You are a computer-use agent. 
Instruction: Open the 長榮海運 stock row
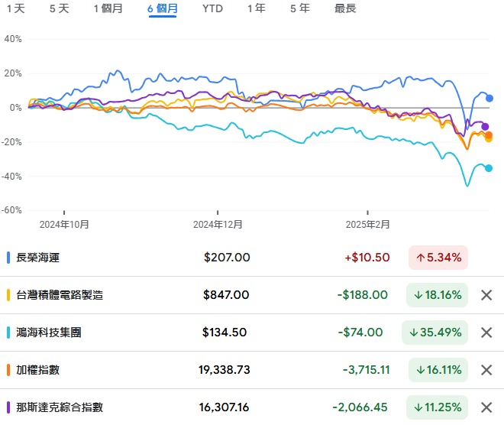point(252,258)
